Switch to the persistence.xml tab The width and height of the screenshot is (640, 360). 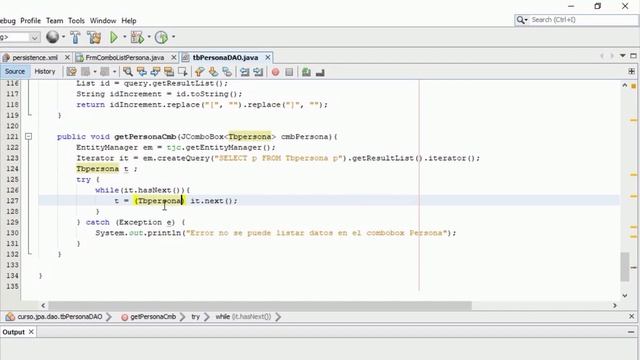point(35,58)
